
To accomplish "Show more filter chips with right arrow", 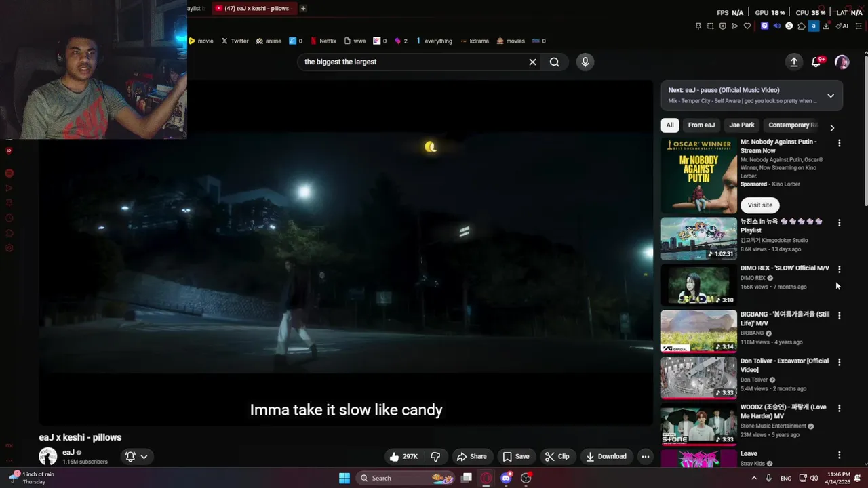I will [832, 127].
